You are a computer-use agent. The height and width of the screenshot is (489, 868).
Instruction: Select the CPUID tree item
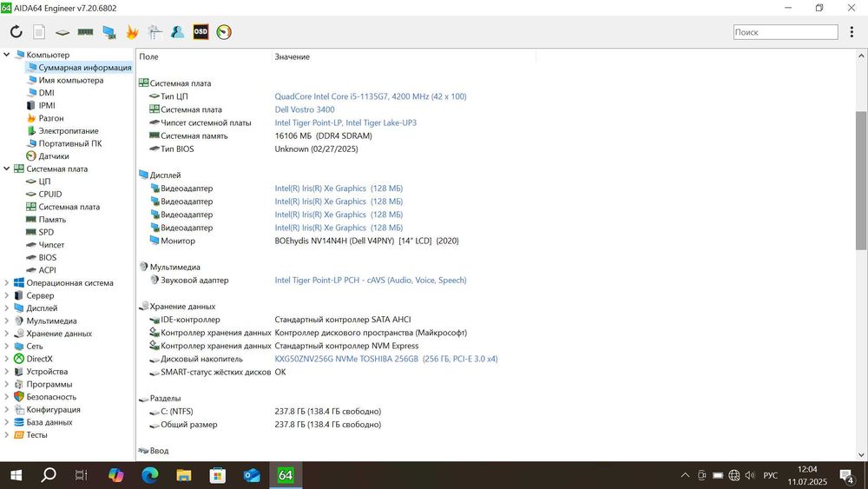pos(43,195)
